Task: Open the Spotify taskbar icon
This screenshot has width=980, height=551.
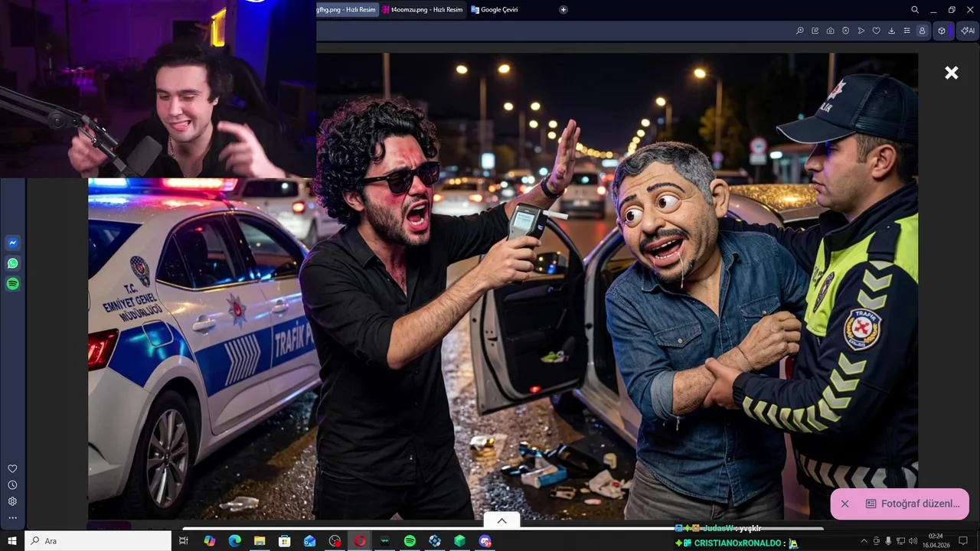Action: pyautogui.click(x=410, y=541)
